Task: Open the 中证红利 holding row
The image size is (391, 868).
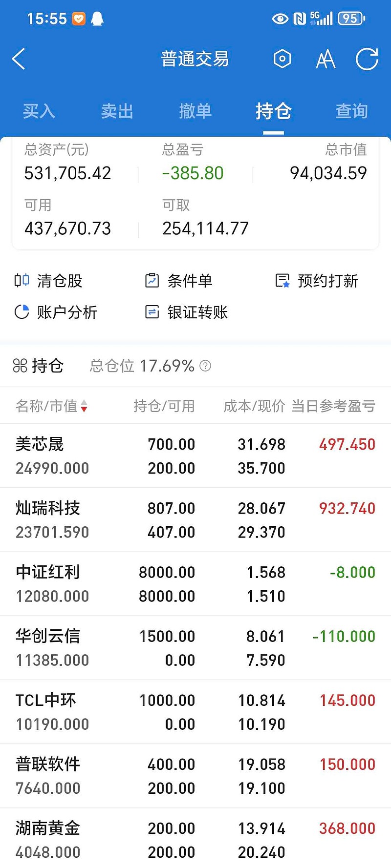Action: tap(195, 584)
